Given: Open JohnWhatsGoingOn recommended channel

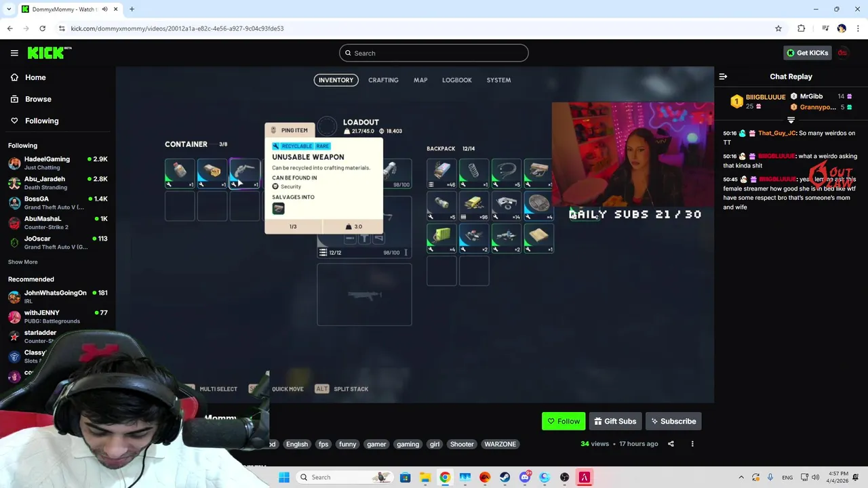Looking at the screenshot, I should coord(58,297).
